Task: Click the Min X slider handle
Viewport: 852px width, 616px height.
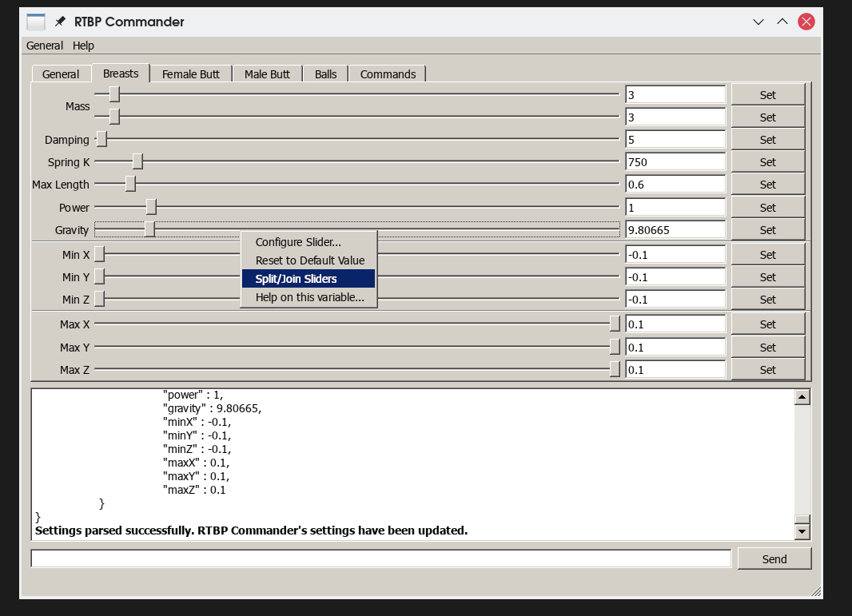Action: pos(99,254)
